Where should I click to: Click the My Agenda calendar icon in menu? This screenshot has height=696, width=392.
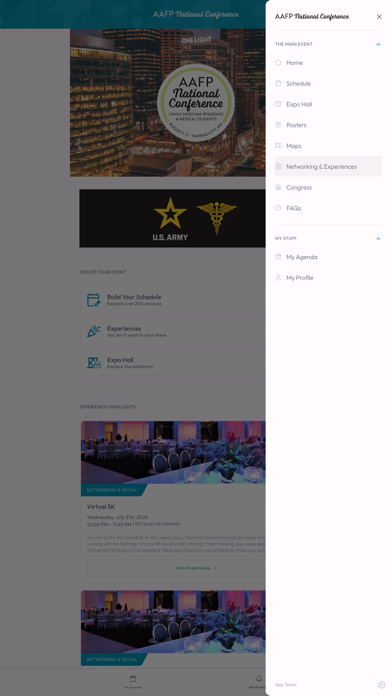coord(278,257)
